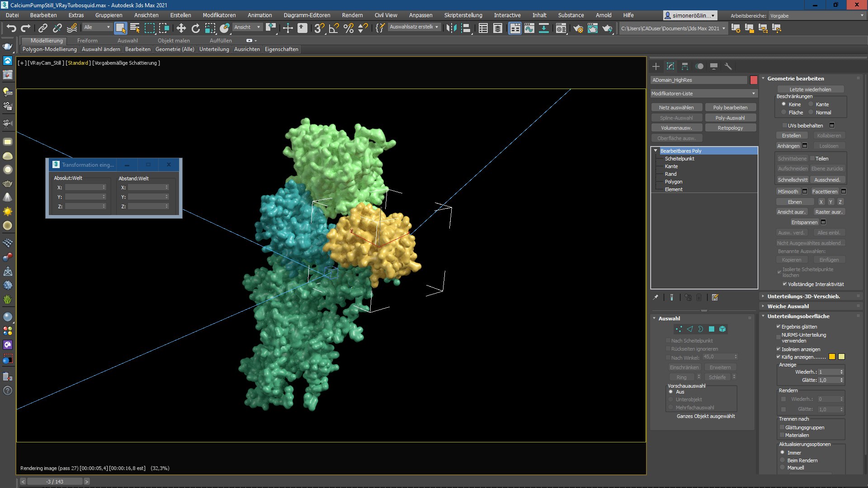Toggle Isolinien anzeigen checkbox
Viewport: 868px width, 488px height.
[x=778, y=349]
